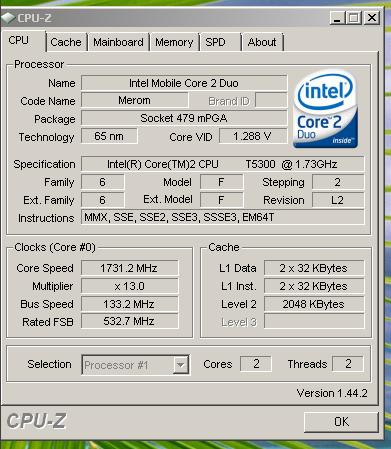Click the Core Speed value field

coord(130,268)
